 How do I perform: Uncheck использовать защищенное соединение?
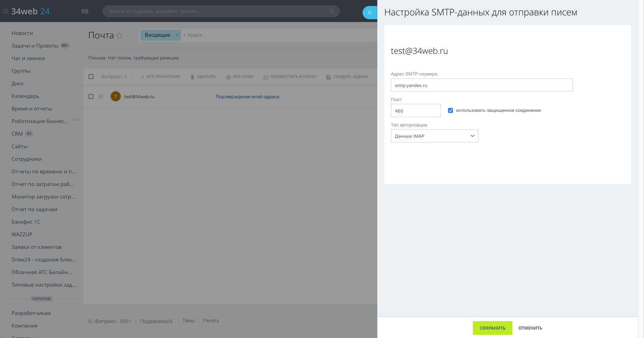coord(450,110)
